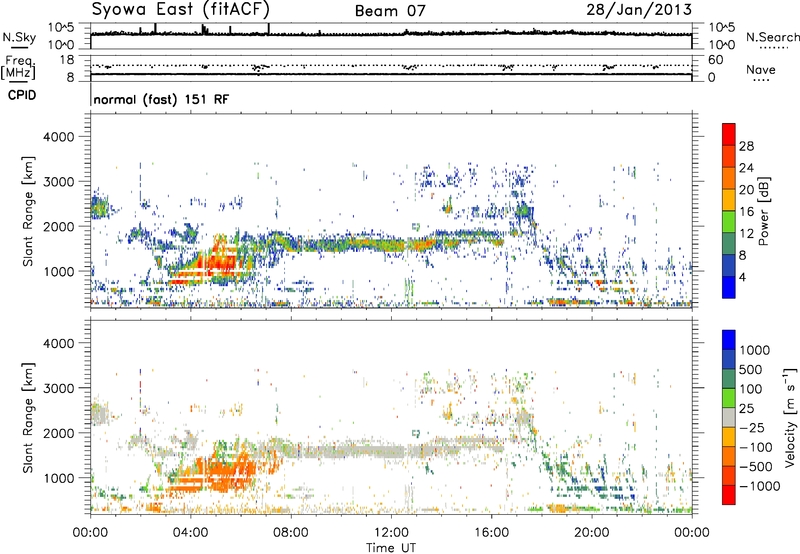Pick the bright blue bottom segment of Power colorbar
Viewport: 800px width, 554px height.
(729, 287)
